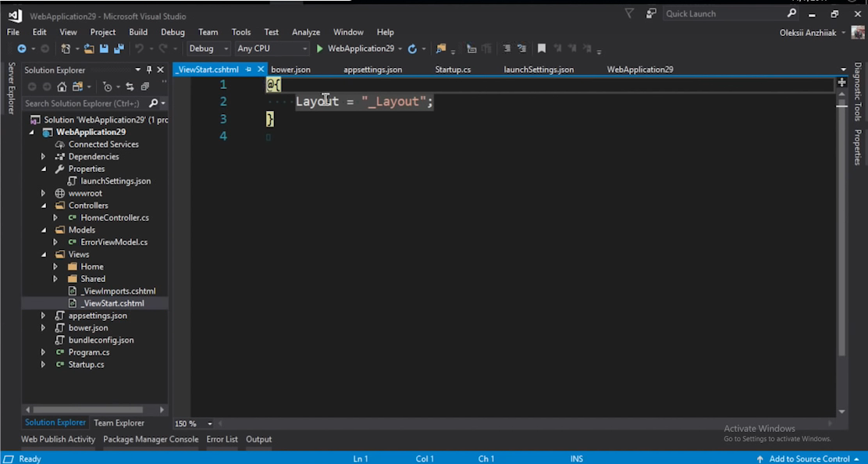Switch to the appsettings.json tab
This screenshot has width=868, height=464.
pos(372,70)
